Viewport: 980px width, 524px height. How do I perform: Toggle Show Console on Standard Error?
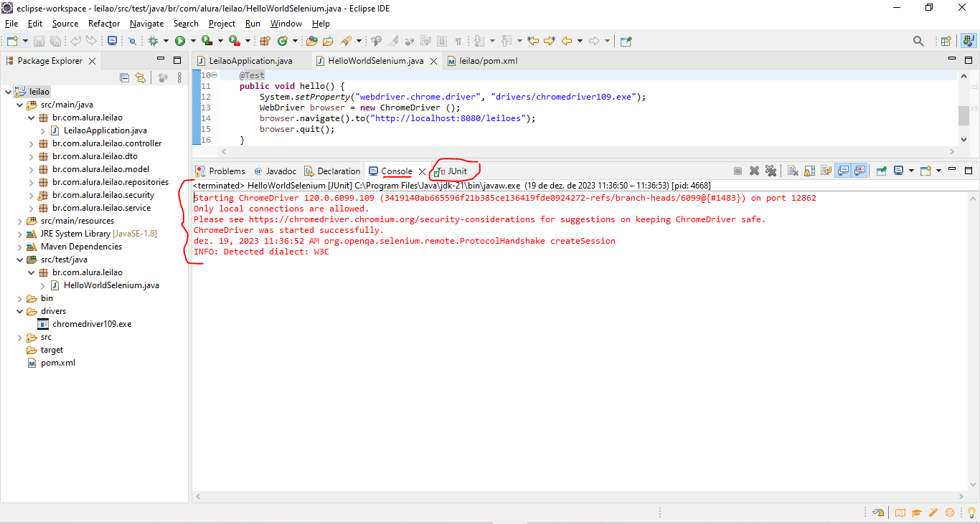point(859,171)
